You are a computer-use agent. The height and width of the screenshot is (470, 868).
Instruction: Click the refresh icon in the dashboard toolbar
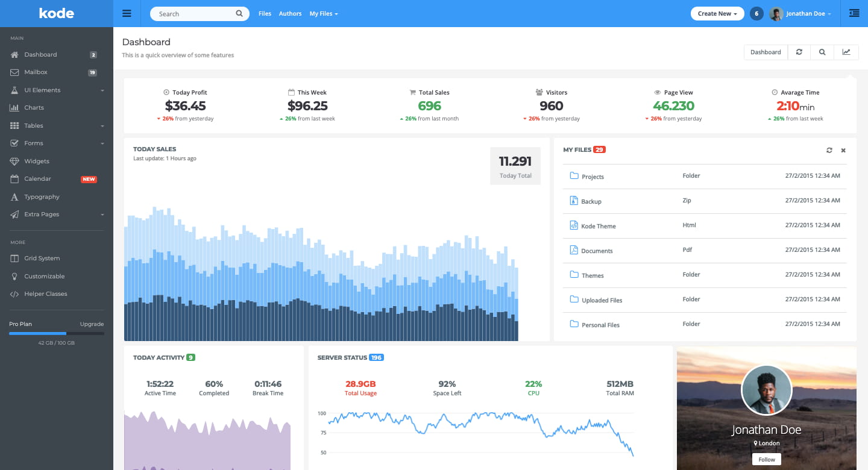point(799,52)
